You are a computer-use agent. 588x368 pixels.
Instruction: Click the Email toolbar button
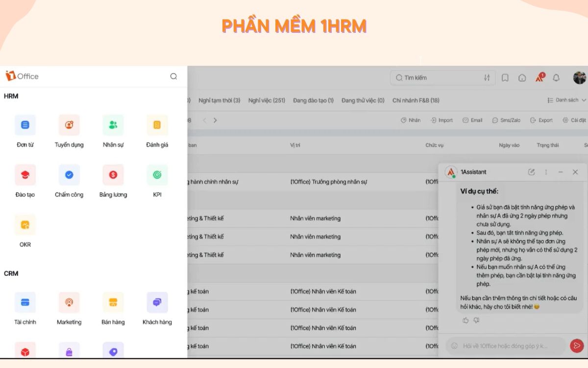pos(472,120)
